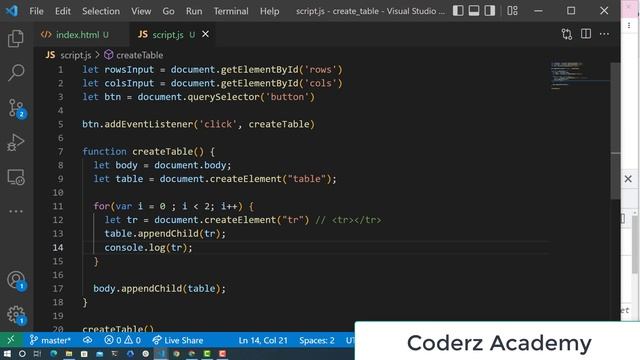
Task: Click Spaces: 2 indentation setting
Action: 317,340
